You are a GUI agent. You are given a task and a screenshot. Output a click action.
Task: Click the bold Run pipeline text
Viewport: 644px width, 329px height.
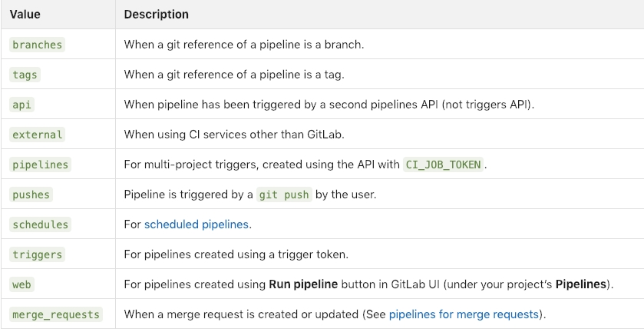pos(303,284)
